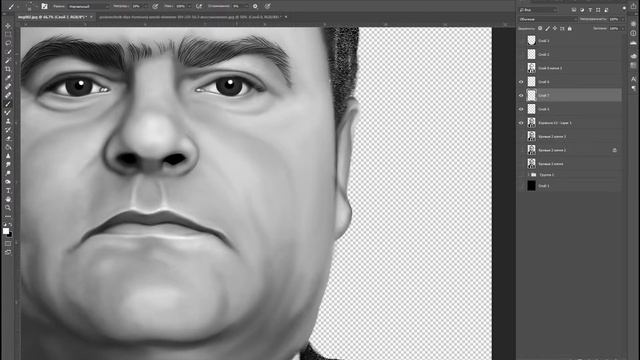The height and width of the screenshot is (360, 640).
Task: Lock all padlock icon in Layers panel
Action: pos(570,29)
